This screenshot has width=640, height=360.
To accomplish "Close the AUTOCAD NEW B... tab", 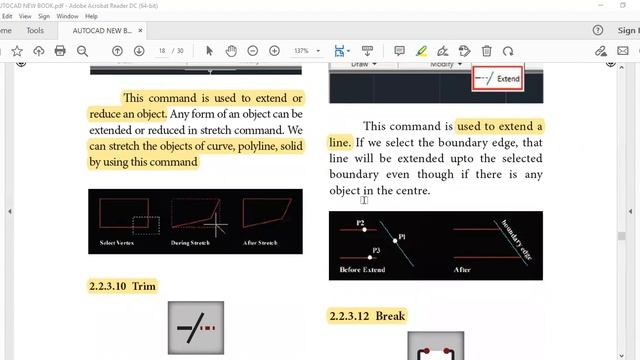I will 140,31.
